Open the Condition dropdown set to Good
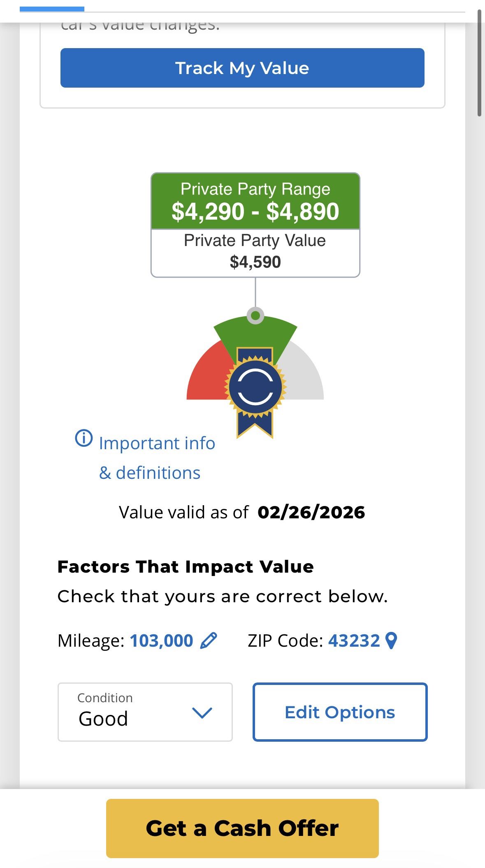Image resolution: width=485 pixels, height=868 pixels. coord(145,712)
